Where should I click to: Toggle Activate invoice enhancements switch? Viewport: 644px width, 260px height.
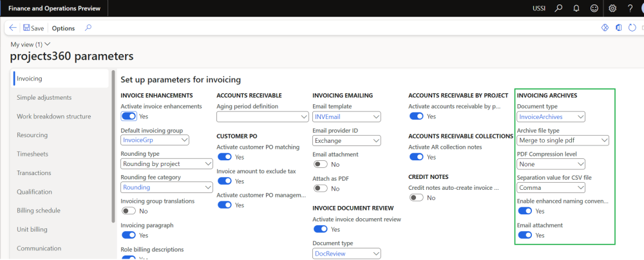(x=129, y=116)
